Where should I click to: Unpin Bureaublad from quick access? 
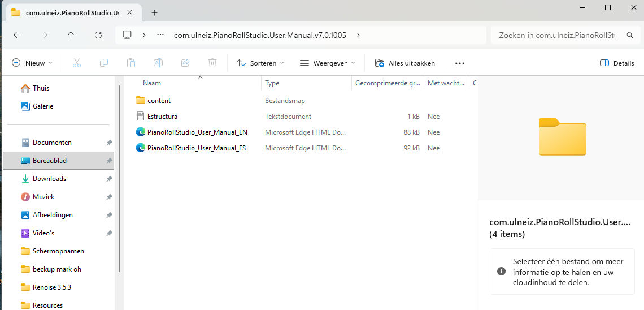(109, 161)
